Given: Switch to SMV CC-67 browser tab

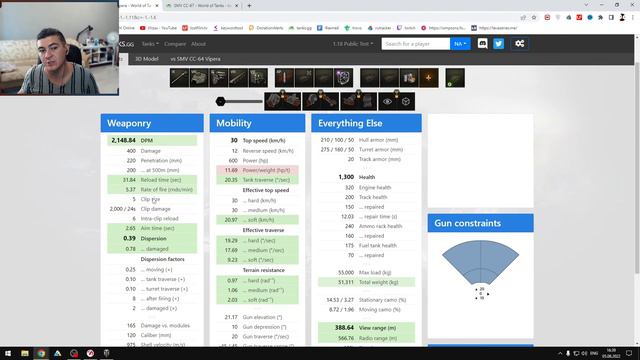Looking at the screenshot, I should coord(202,6).
